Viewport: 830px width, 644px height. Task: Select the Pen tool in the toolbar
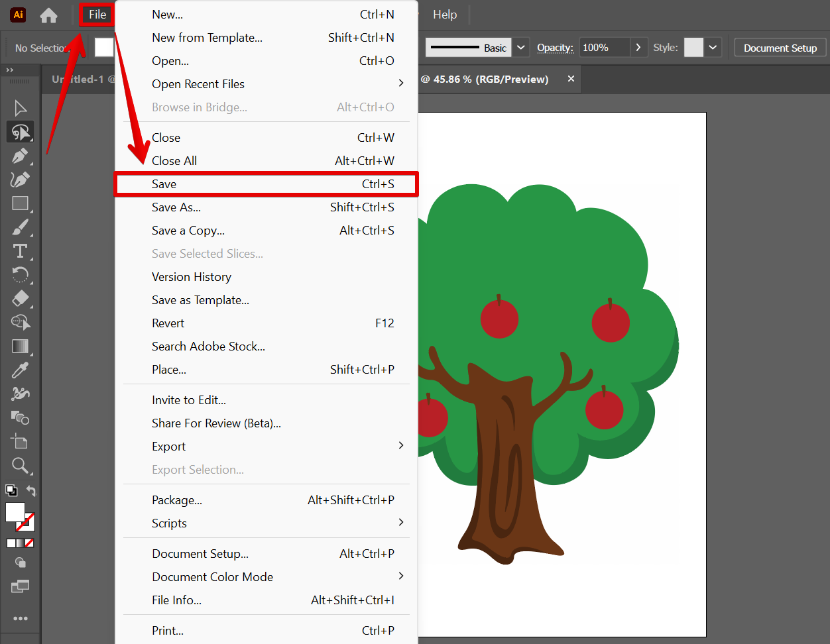click(x=20, y=156)
